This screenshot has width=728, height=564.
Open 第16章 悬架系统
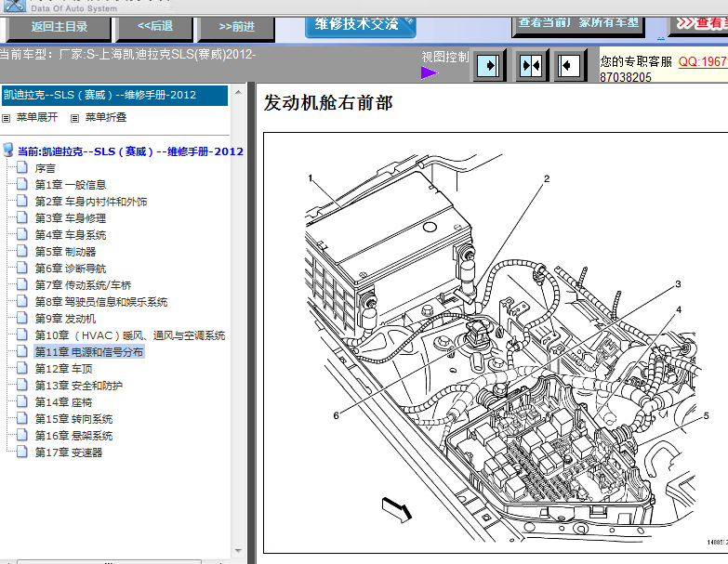(73, 436)
